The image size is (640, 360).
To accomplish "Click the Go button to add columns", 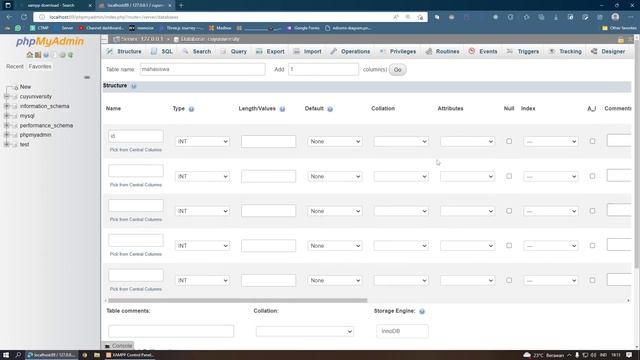I will tap(398, 70).
